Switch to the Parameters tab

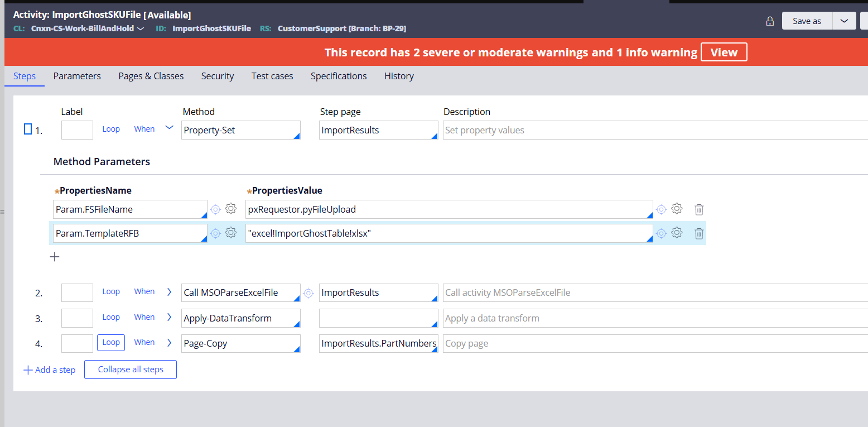coord(77,76)
